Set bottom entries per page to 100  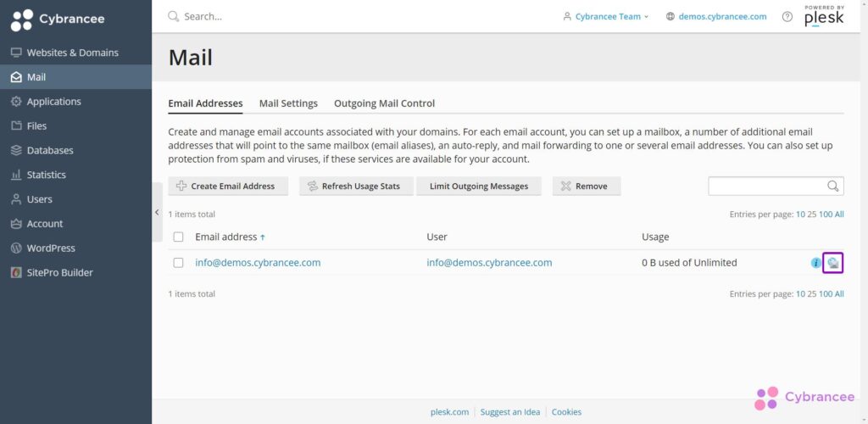pos(825,294)
